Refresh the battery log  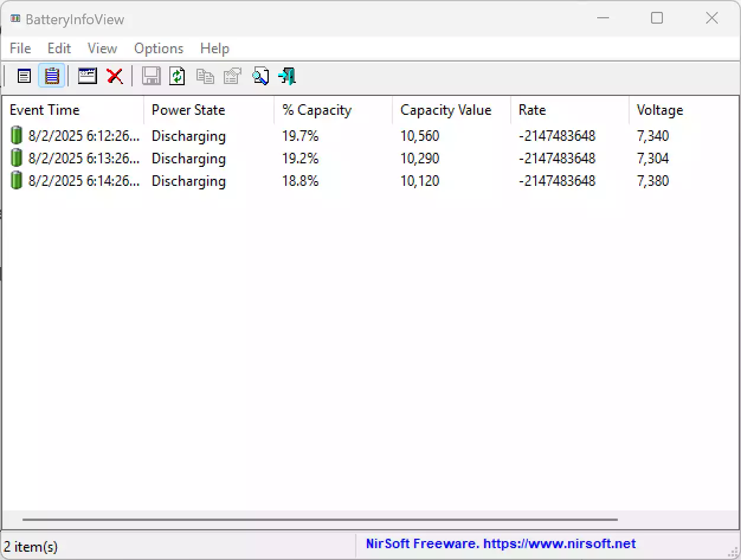pos(176,76)
